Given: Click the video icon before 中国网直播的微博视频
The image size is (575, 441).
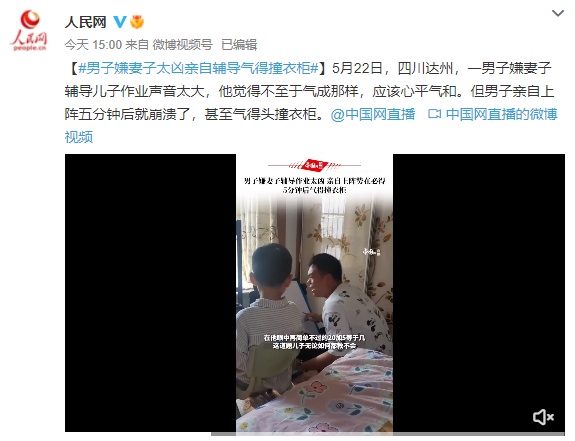Looking at the screenshot, I should coord(435,114).
